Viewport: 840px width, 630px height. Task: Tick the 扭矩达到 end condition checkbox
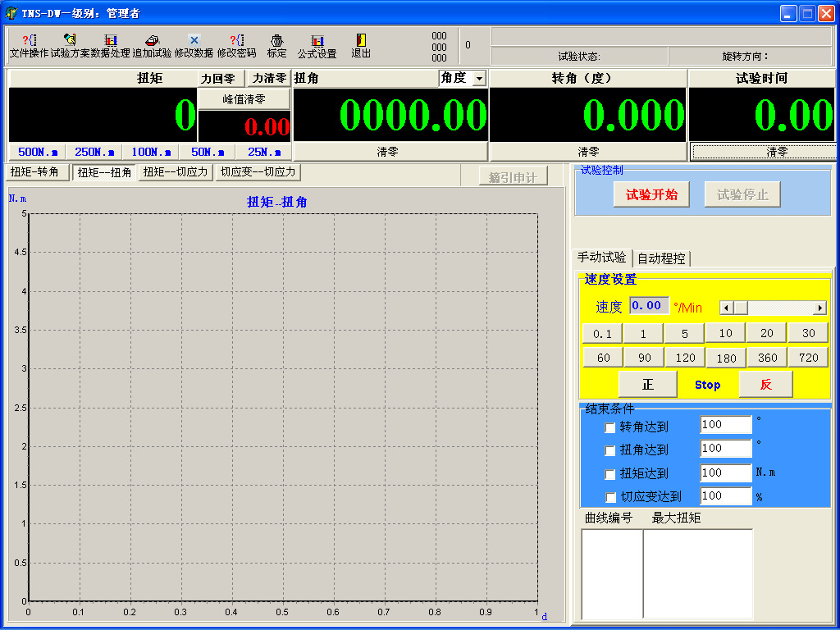point(609,474)
